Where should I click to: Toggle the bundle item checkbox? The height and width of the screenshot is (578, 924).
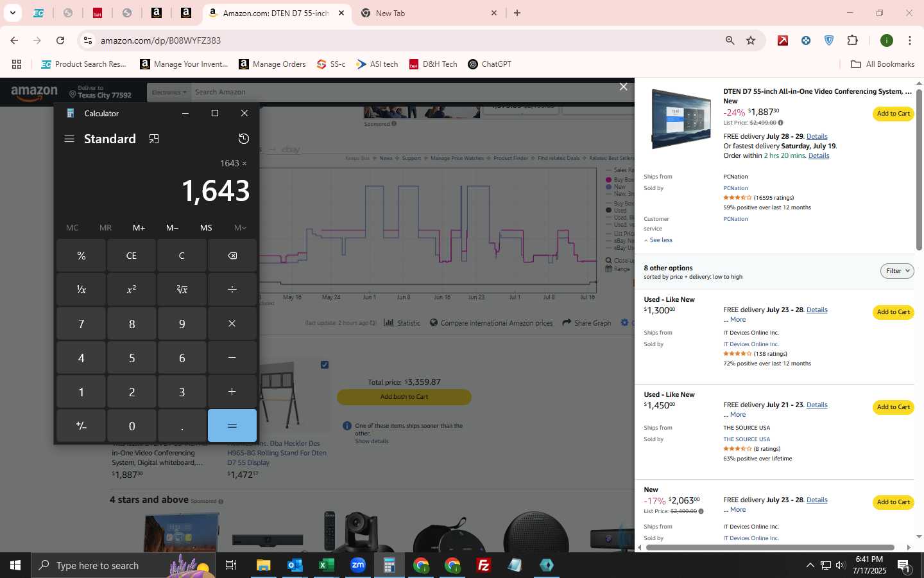pyautogui.click(x=325, y=365)
